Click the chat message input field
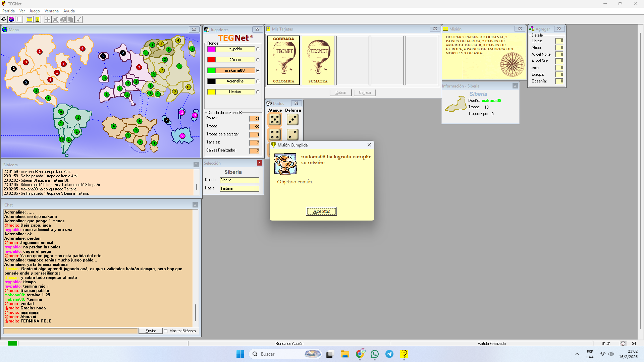Viewport: 644px width, 362px height. (x=70, y=331)
